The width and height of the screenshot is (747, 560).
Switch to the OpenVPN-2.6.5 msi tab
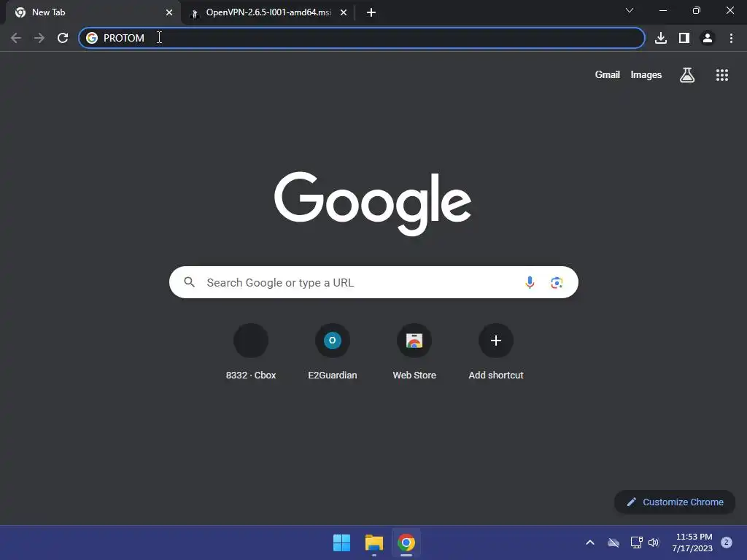(x=268, y=12)
